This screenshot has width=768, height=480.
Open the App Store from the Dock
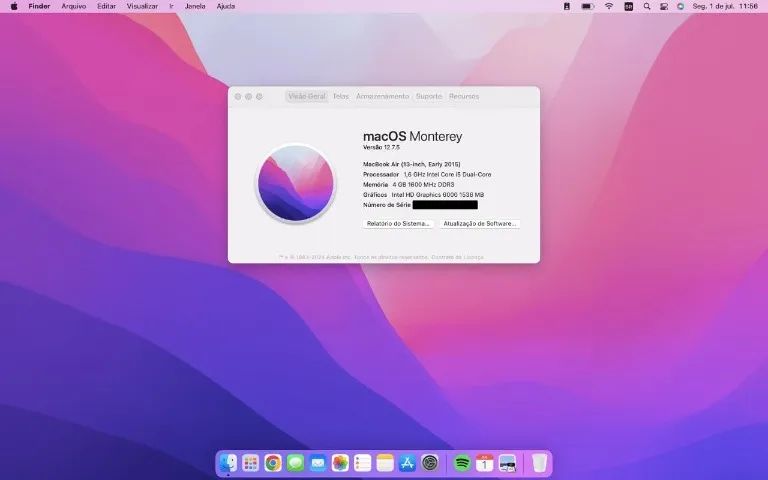click(408, 462)
